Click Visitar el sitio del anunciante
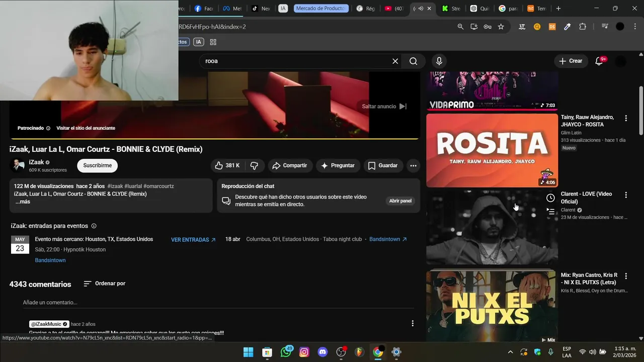 pyautogui.click(x=86, y=128)
